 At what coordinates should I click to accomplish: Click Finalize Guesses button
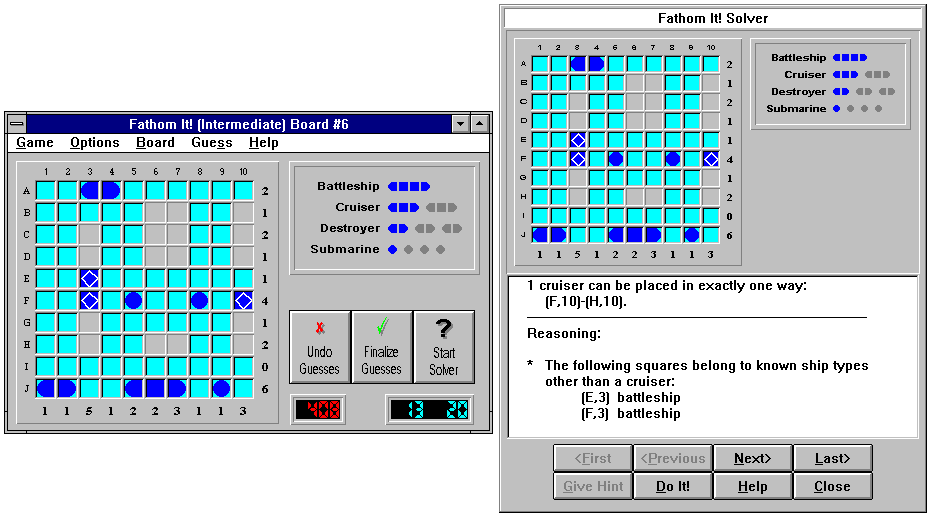point(381,347)
